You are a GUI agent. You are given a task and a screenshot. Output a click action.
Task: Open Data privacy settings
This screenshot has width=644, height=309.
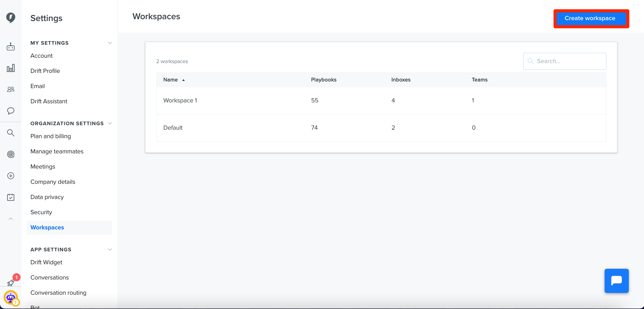point(47,197)
